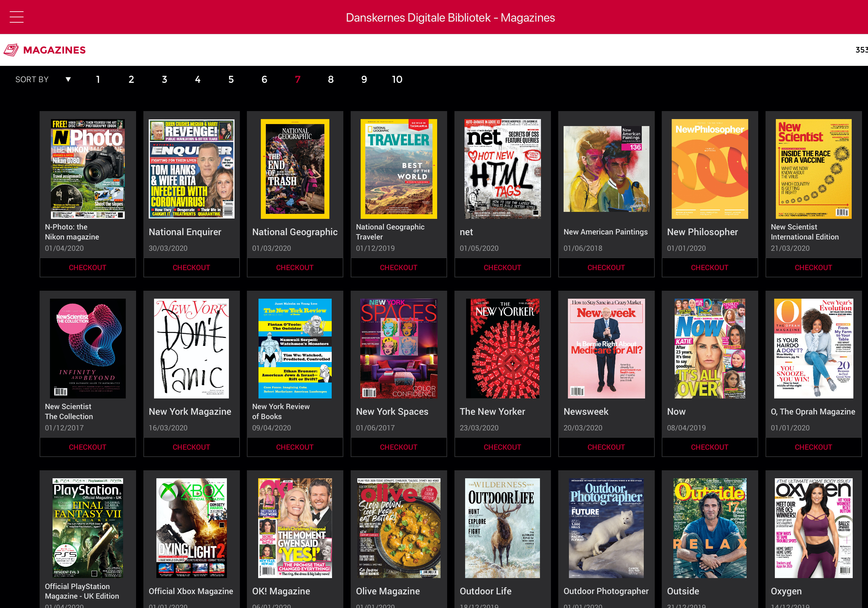Open the National Enquirer cover thumbnail
The height and width of the screenshot is (608, 868).
pyautogui.click(x=191, y=169)
